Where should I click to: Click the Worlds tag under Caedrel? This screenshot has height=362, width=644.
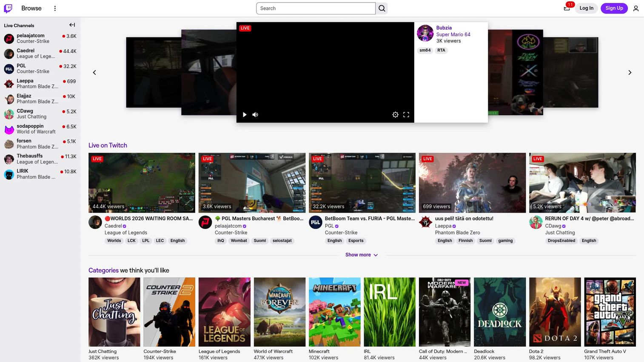(114, 241)
